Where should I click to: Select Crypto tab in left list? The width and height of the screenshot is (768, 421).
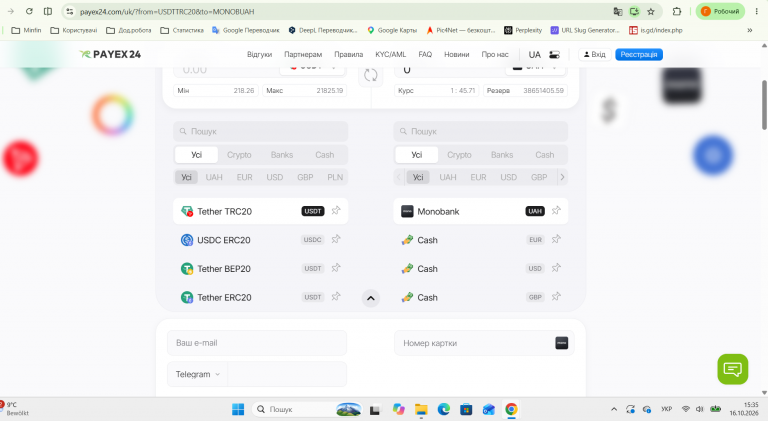(x=239, y=155)
